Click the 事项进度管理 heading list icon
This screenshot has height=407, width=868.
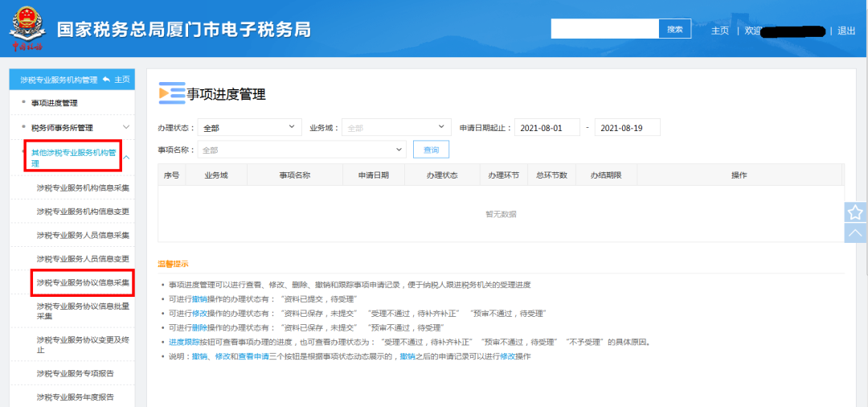point(172,93)
